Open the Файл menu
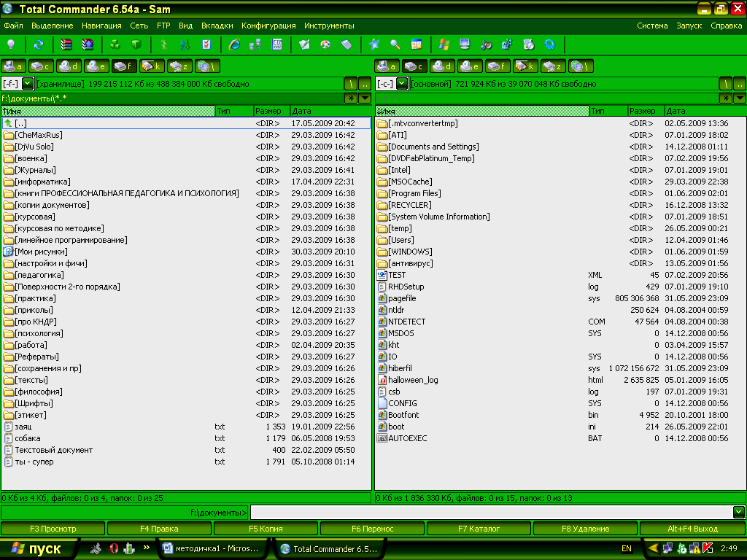Viewport: 747px width, 560px height. (x=13, y=26)
